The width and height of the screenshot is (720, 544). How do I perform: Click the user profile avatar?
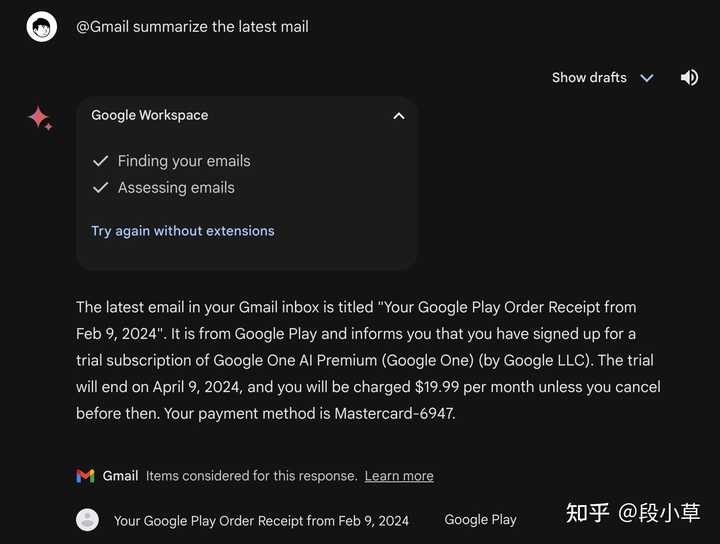(x=42, y=27)
